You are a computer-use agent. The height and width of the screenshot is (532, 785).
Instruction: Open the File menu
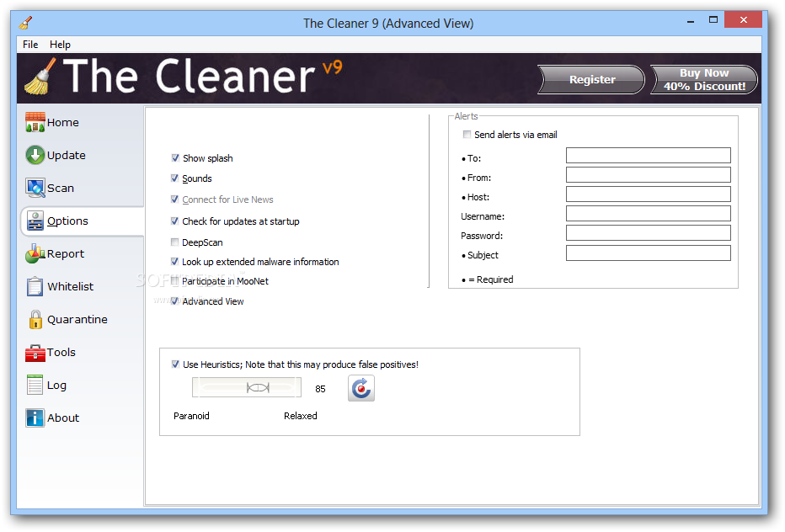tap(30, 45)
